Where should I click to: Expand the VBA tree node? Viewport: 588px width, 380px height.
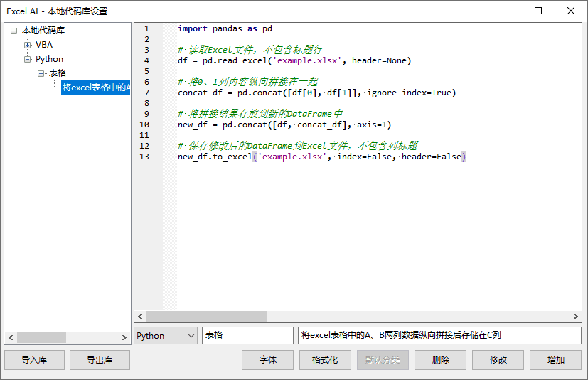[x=28, y=45]
